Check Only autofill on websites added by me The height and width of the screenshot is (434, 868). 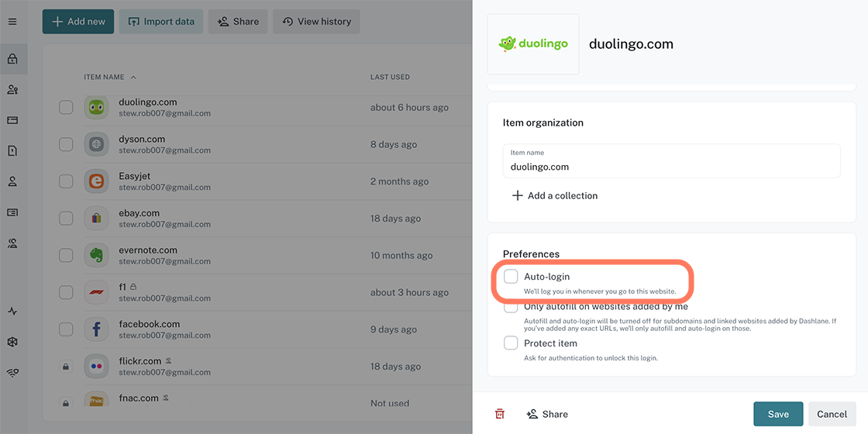pos(511,307)
